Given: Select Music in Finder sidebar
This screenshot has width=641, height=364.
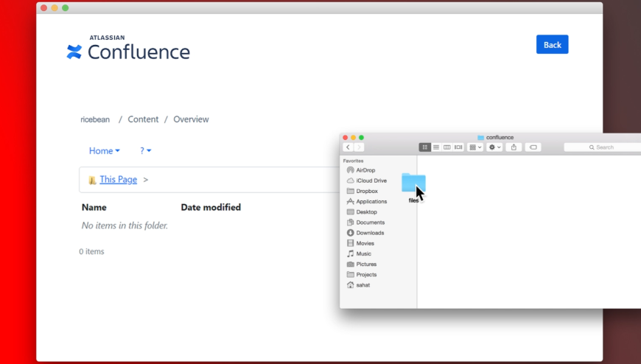Looking at the screenshot, I should (359, 253).
